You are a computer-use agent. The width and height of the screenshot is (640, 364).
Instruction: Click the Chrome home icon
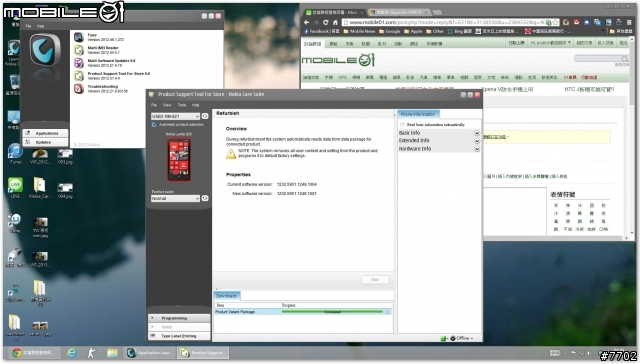[336, 22]
